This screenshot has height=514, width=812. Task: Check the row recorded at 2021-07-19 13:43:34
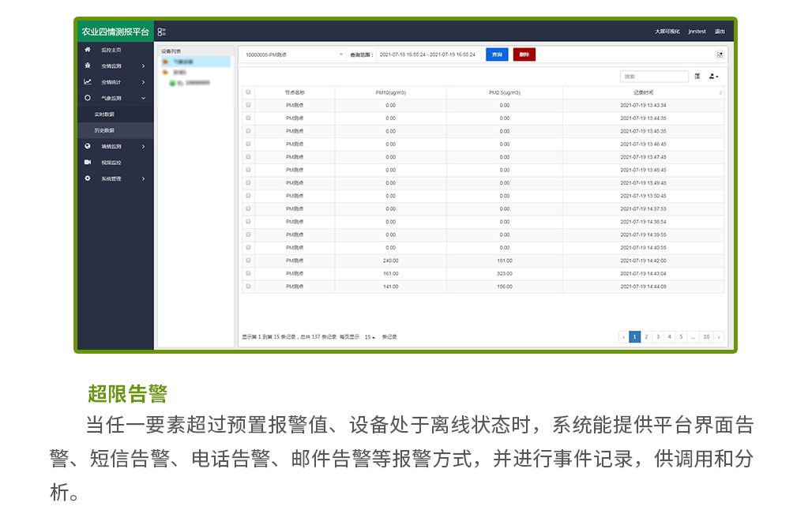click(x=248, y=105)
